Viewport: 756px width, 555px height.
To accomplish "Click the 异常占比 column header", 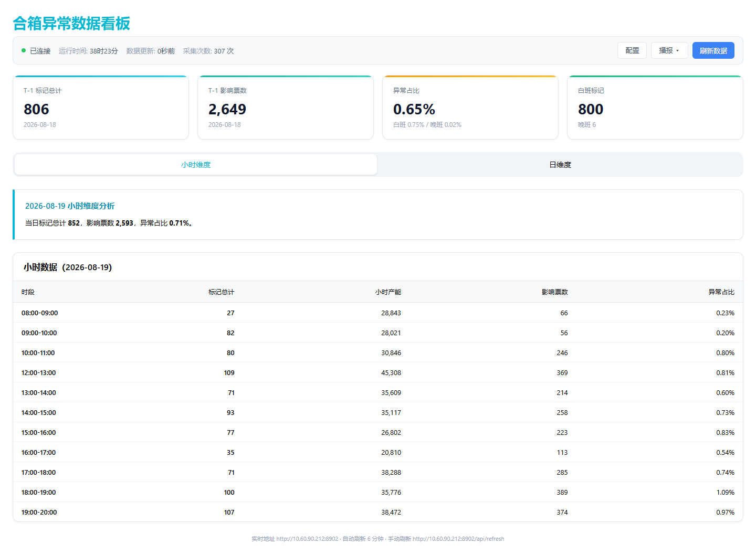I will pos(721,292).
